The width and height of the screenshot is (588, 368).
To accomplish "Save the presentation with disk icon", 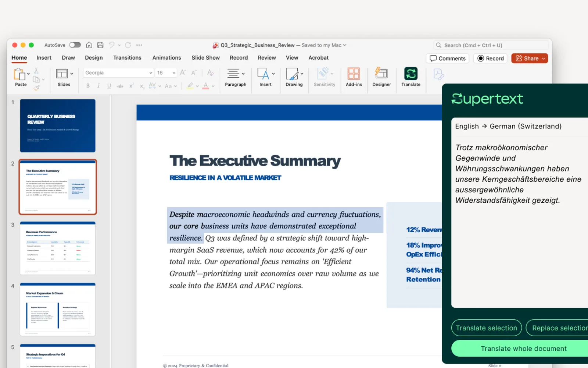I will coord(100,45).
